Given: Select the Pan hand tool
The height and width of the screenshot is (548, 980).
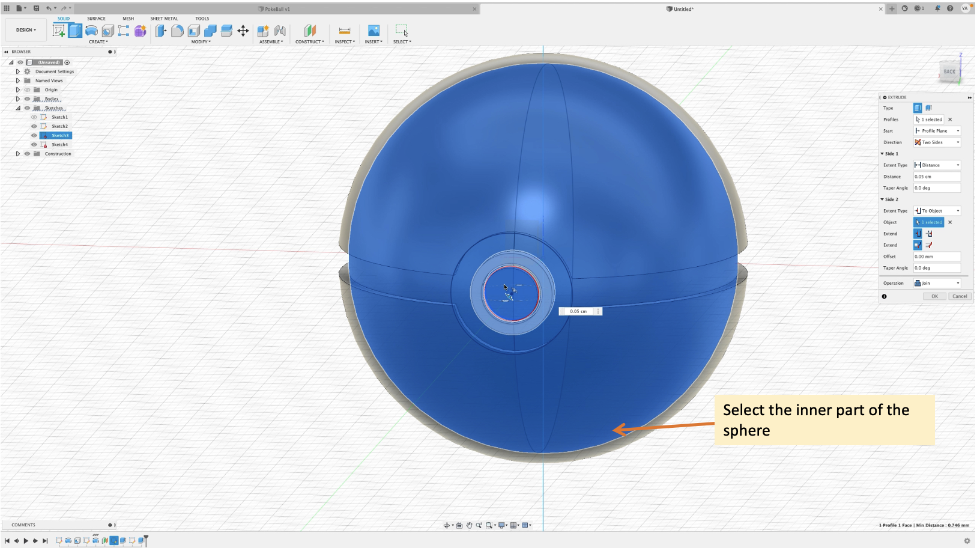Looking at the screenshot, I should (469, 525).
